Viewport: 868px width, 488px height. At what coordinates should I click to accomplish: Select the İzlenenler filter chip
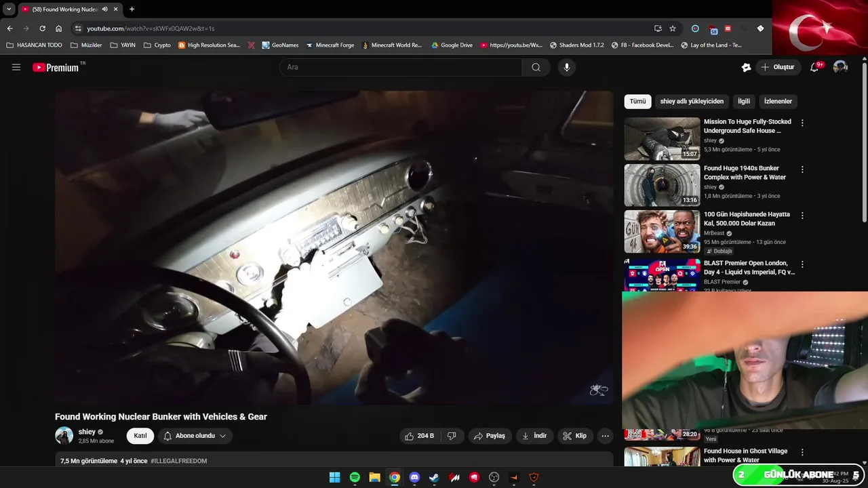click(778, 102)
